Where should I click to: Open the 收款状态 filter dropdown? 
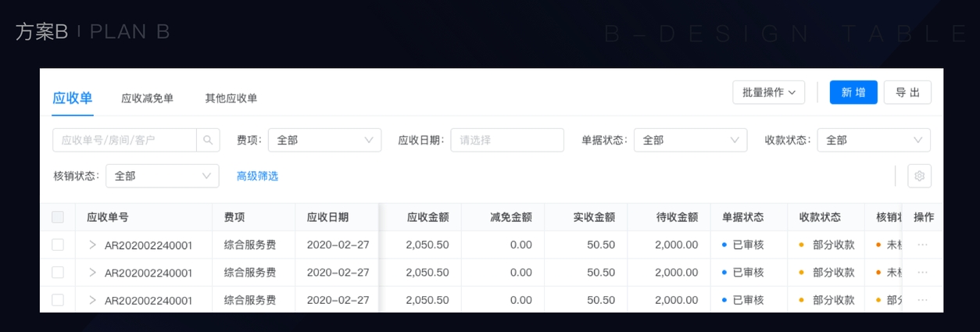coord(873,140)
